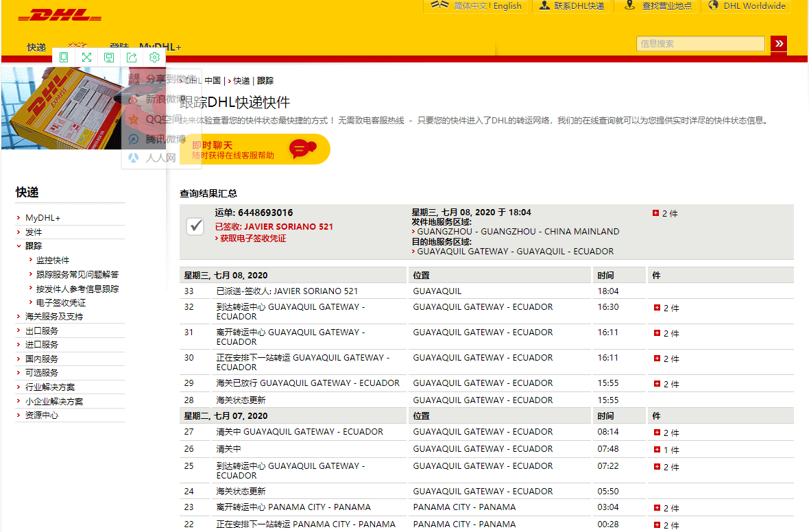Switch language to English
This screenshot has width=809, height=532.
507,5
